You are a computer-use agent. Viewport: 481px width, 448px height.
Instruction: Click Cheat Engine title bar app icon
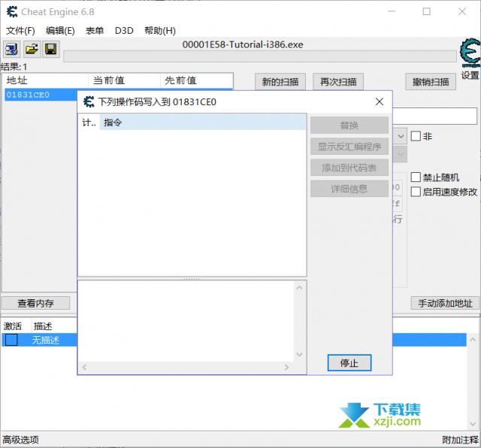(12, 12)
